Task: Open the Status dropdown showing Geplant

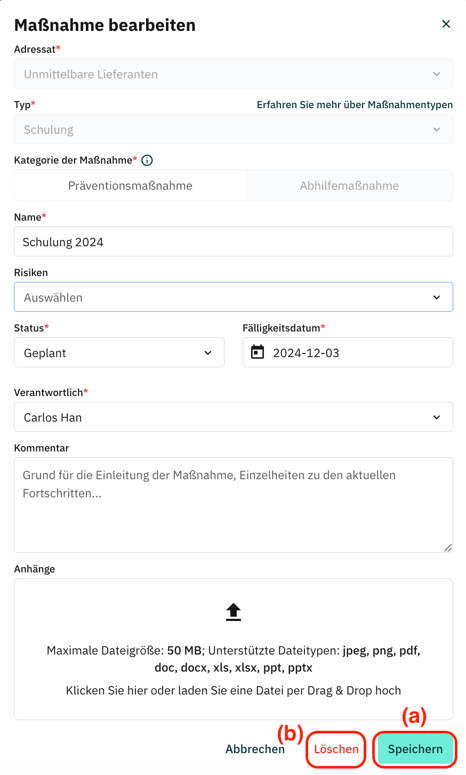Action: [119, 352]
